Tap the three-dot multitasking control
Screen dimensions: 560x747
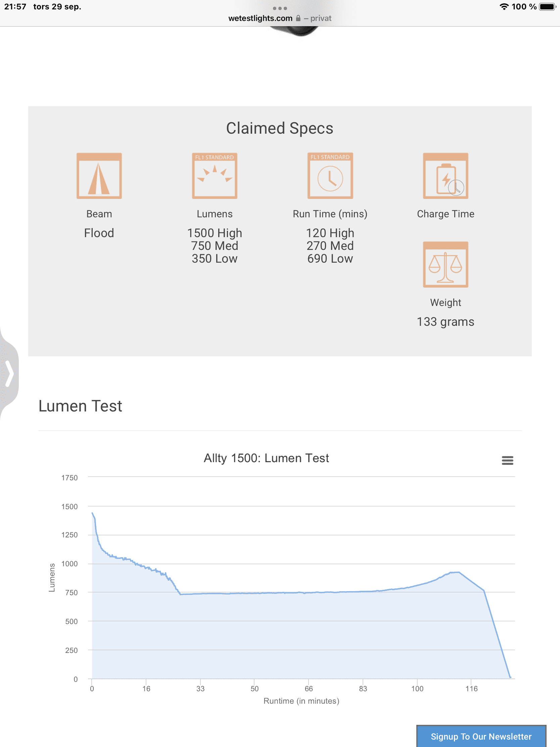[280, 8]
